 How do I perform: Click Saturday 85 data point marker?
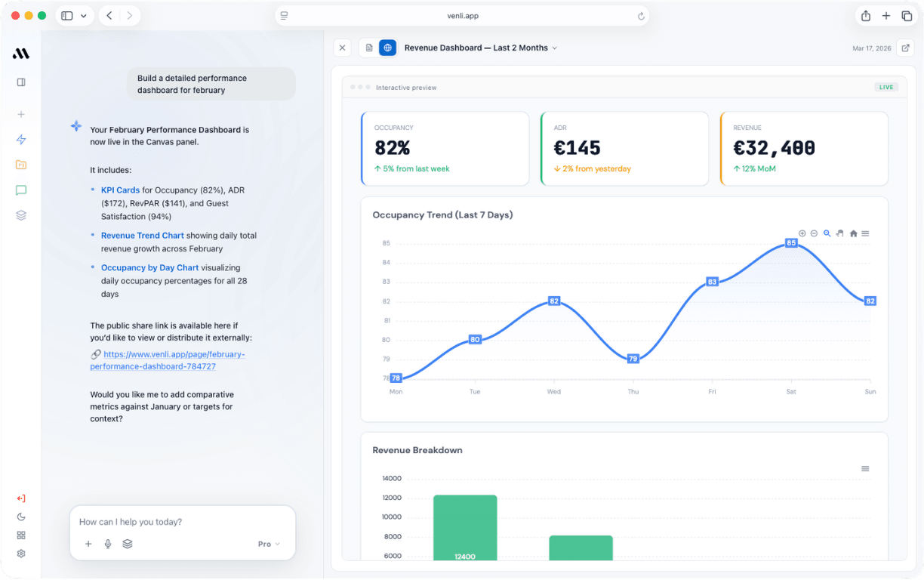click(791, 243)
